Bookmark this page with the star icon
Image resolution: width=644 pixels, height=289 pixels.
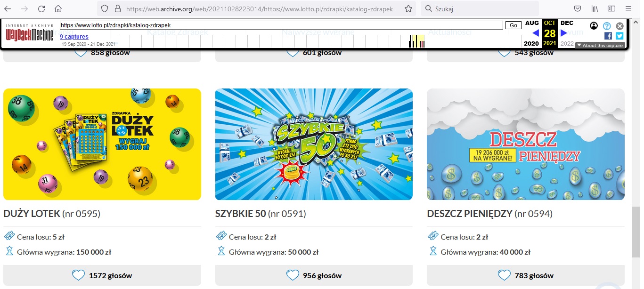pyautogui.click(x=408, y=9)
